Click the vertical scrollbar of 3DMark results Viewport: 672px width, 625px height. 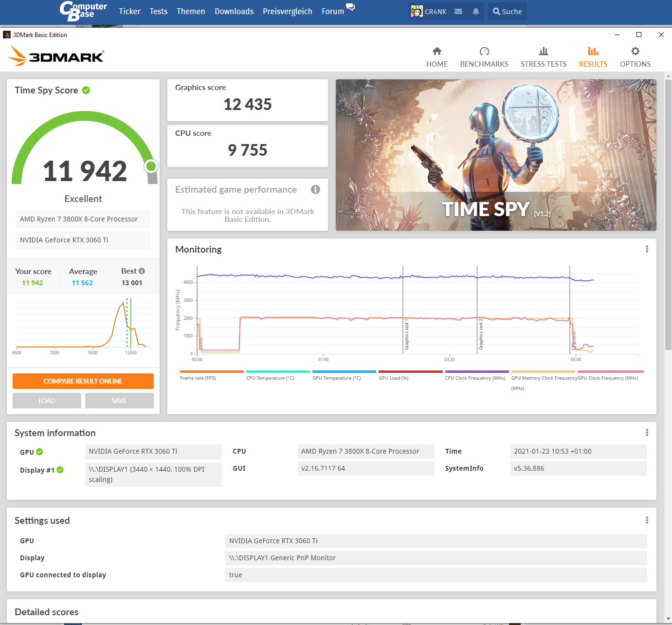(668, 214)
